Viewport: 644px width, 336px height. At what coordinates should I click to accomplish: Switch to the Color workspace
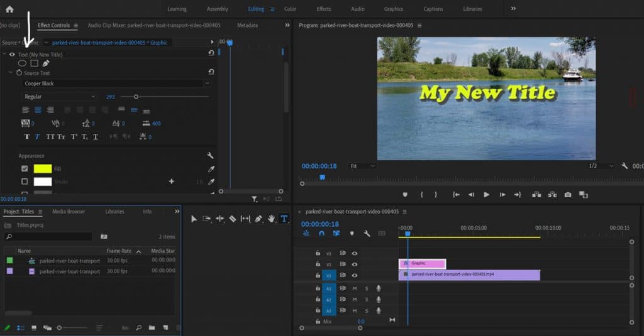coord(290,9)
